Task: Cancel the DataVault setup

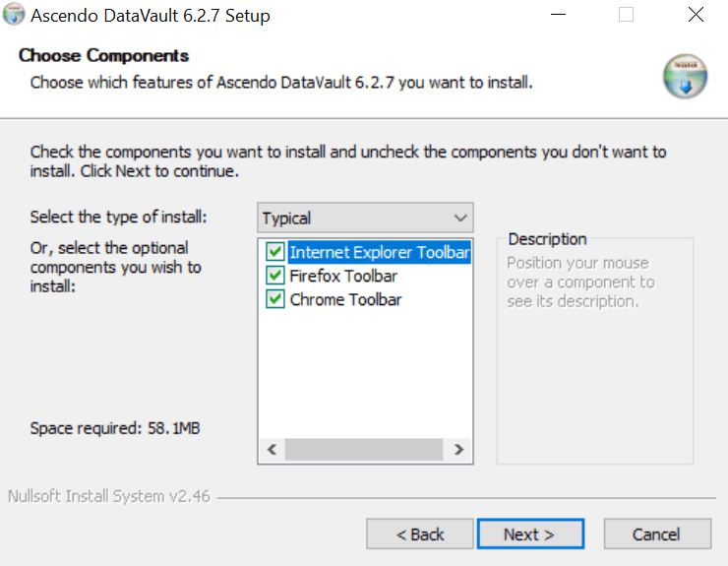Action: tap(657, 534)
